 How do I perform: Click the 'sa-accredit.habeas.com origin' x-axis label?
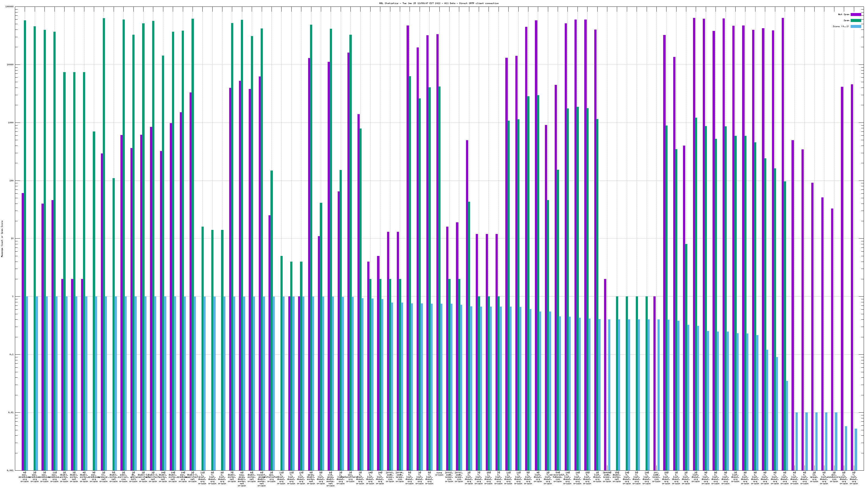(x=558, y=477)
